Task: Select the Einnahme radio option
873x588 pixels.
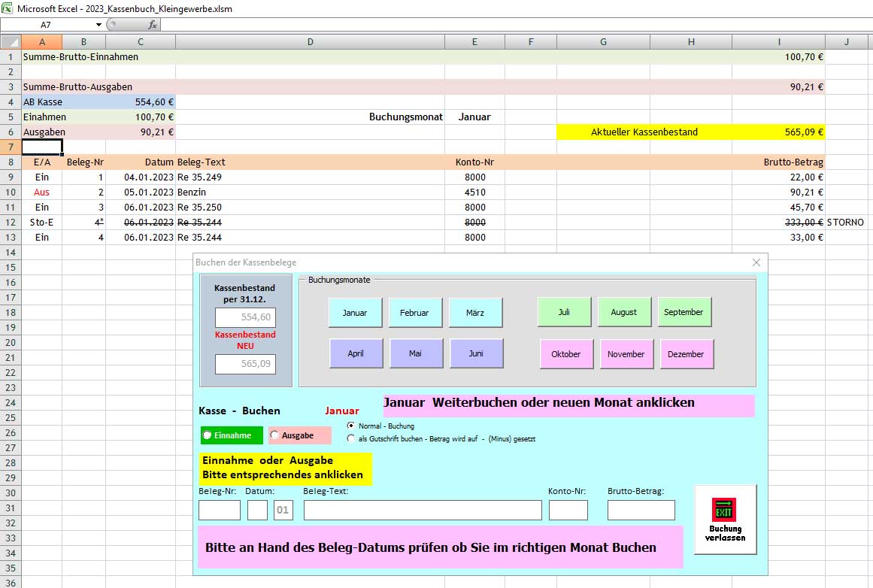Action: 208,435
